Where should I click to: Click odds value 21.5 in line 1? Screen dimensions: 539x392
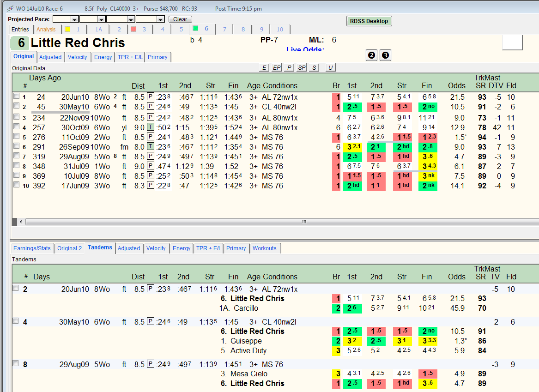457,97
